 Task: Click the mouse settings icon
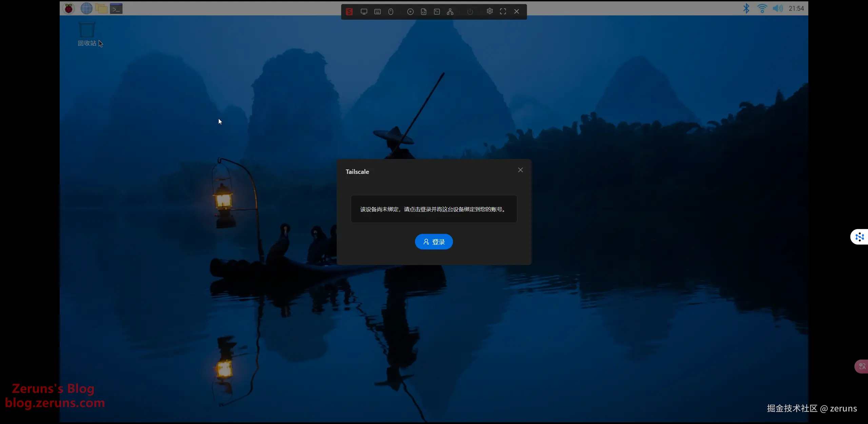391,12
